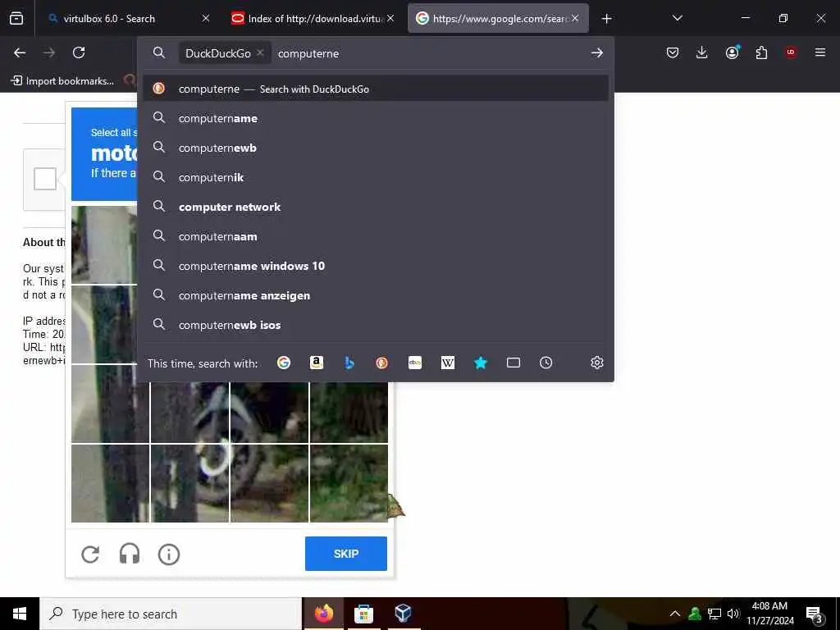Choose the computernewb suggestion
The width and height of the screenshot is (840, 630).
click(x=376, y=148)
